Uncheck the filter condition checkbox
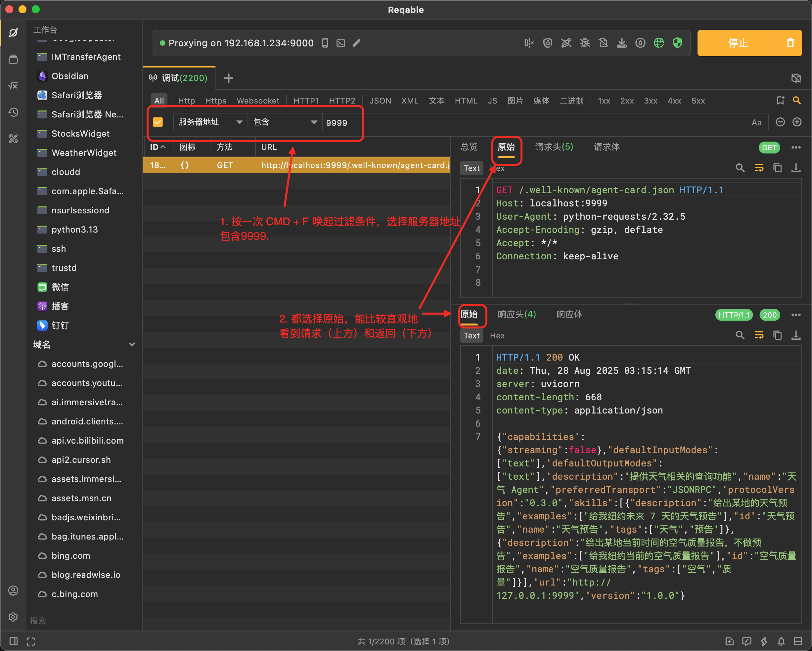The width and height of the screenshot is (812, 651). (x=158, y=122)
